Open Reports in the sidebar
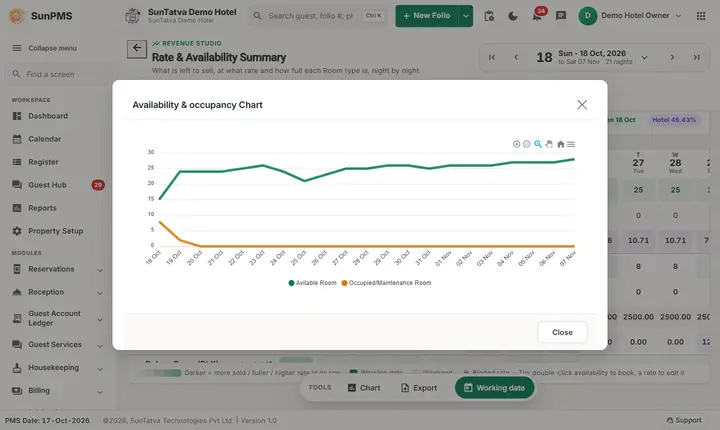 (x=42, y=208)
